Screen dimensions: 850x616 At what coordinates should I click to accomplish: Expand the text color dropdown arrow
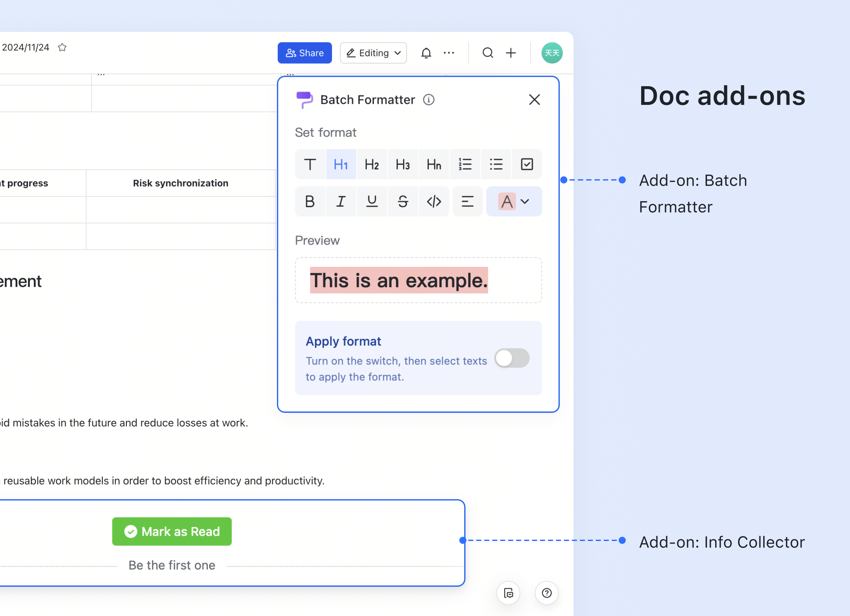coord(525,201)
